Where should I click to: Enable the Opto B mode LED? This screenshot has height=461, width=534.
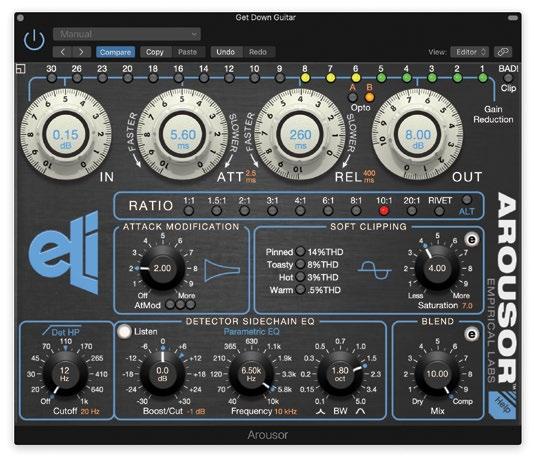[x=369, y=97]
